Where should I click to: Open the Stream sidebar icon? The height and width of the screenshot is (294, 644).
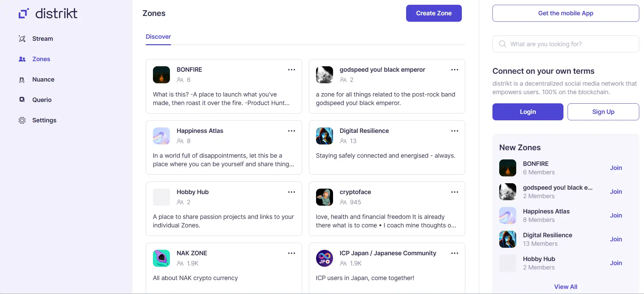(x=22, y=39)
